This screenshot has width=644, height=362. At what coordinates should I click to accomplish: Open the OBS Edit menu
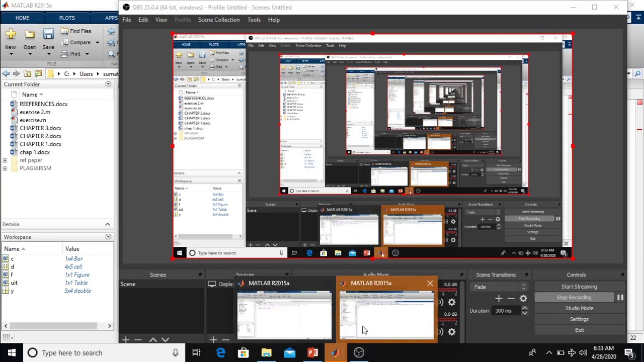point(143,20)
